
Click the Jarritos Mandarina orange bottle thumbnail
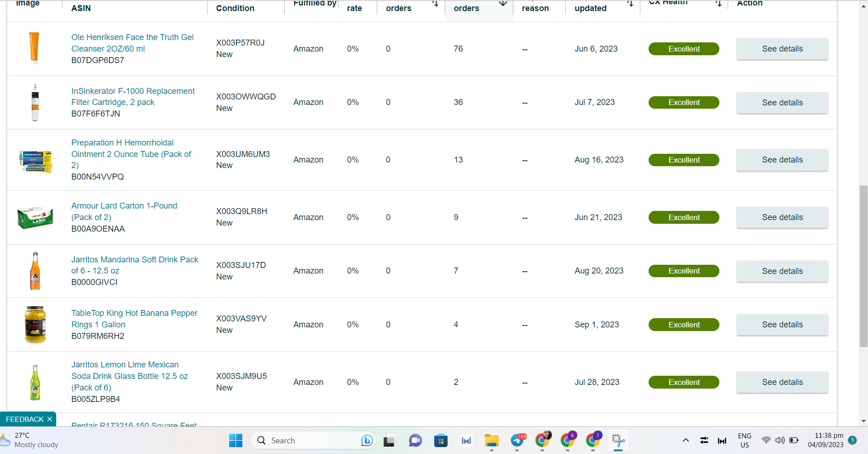point(35,271)
